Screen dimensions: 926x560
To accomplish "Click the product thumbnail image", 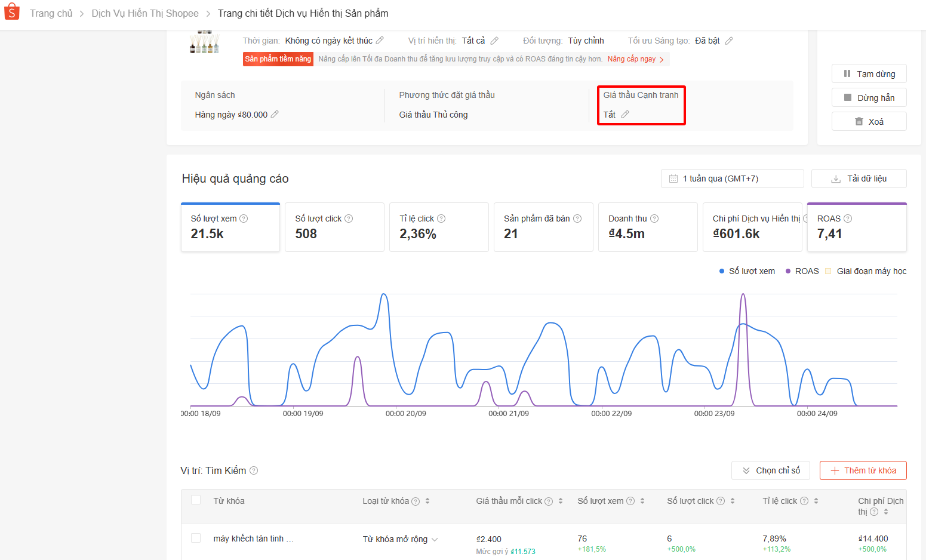I will [204, 43].
